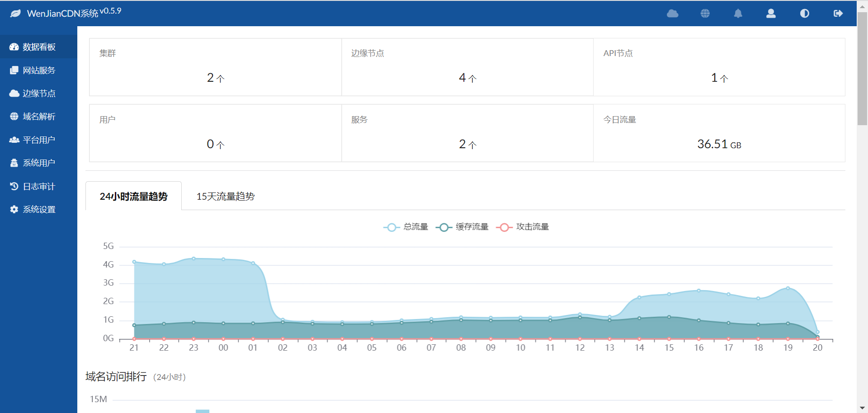Open the 数据看板 dashboard icon in sidebar
Viewport: 868px width, 413px height.
[14, 47]
